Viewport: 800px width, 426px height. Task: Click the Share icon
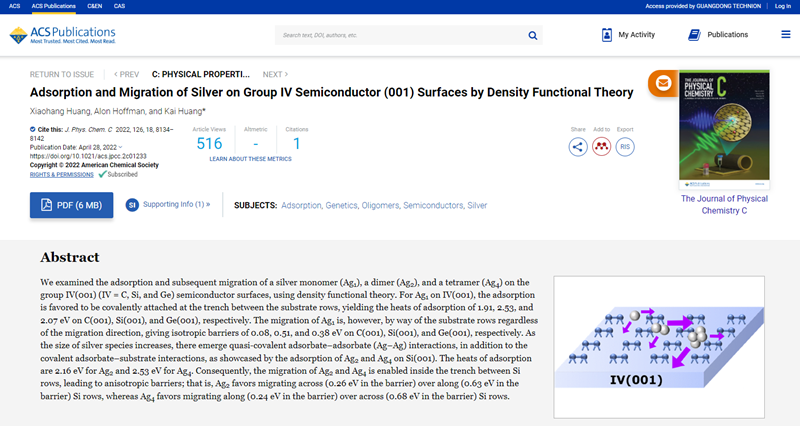pos(578,147)
